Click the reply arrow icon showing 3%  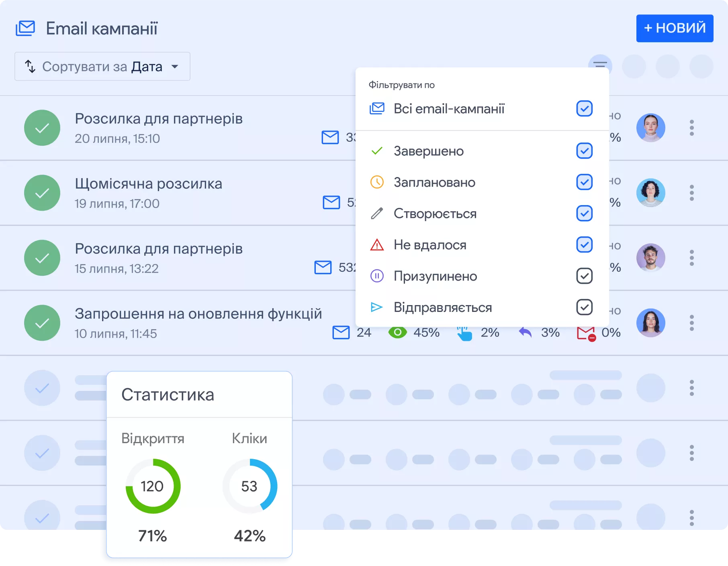click(x=526, y=332)
